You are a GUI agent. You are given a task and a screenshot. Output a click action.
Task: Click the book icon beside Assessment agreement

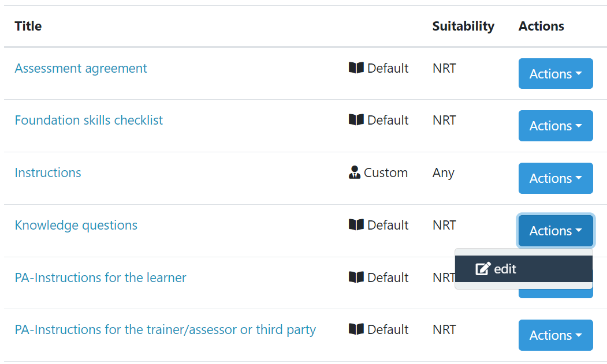pyautogui.click(x=356, y=68)
